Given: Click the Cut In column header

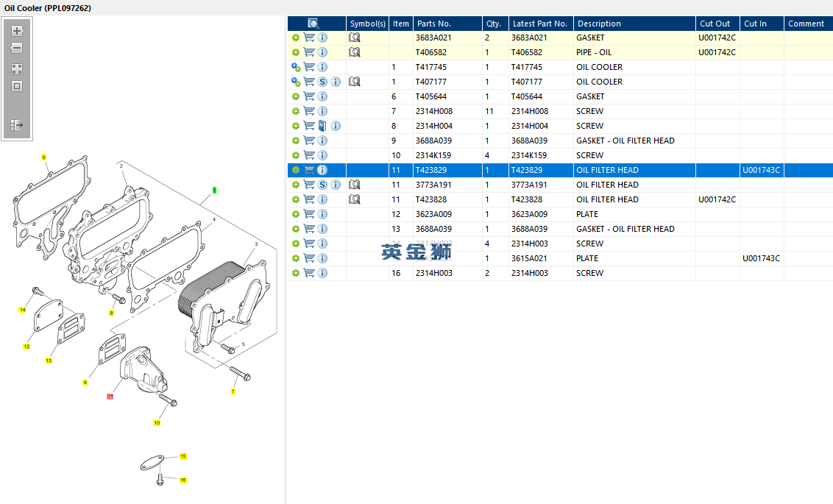Looking at the screenshot, I should point(762,24).
